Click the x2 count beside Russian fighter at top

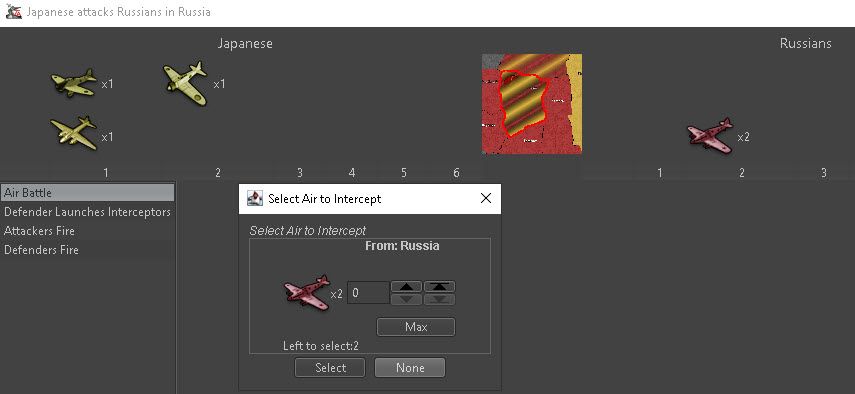743,137
